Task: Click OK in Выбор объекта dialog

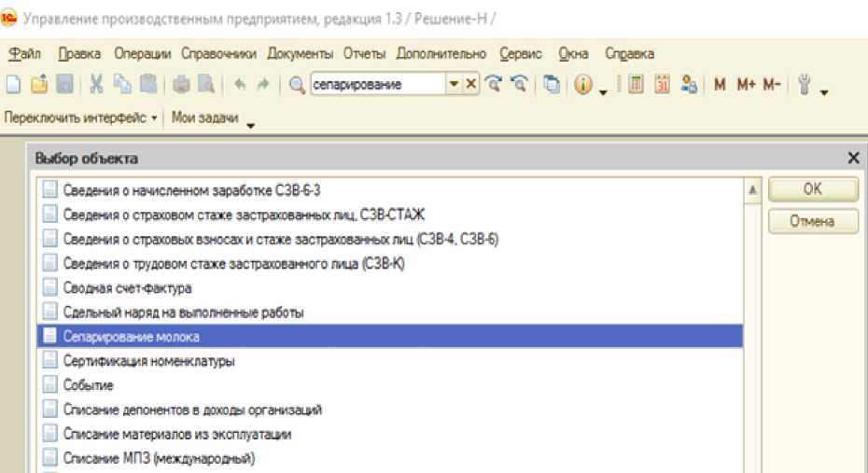Action: 813,189
